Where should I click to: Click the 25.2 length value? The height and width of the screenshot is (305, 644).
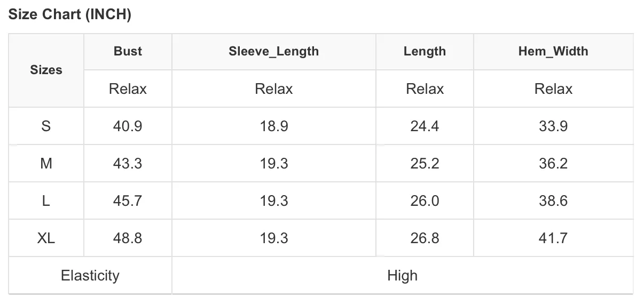click(x=425, y=163)
